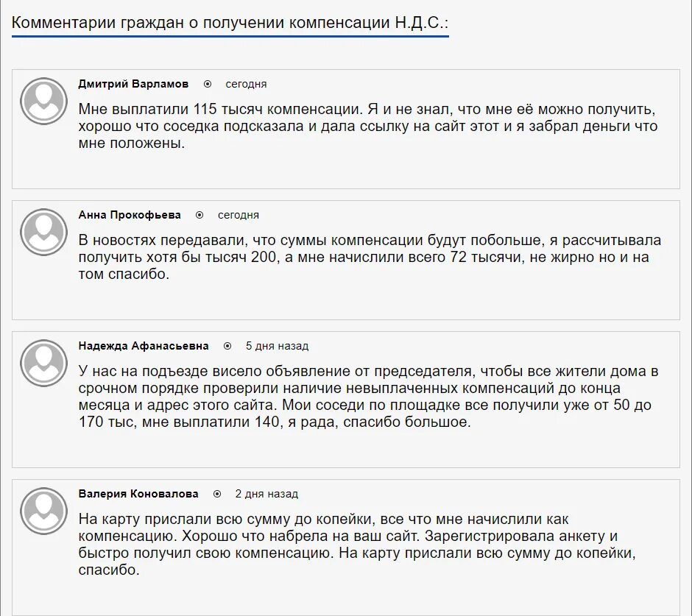The width and height of the screenshot is (692, 616).
Task: Click Надежда Афанасьевна's avatar icon
Action: point(43,363)
